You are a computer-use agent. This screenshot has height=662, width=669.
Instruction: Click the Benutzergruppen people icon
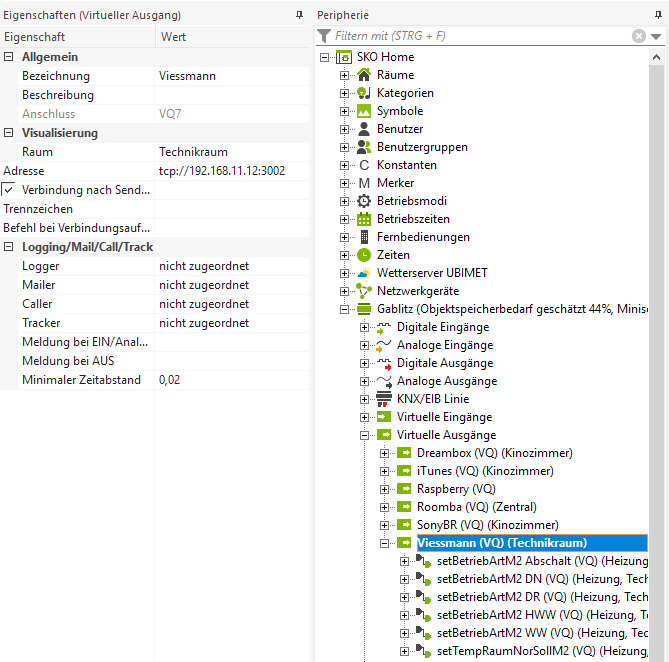[x=364, y=147]
